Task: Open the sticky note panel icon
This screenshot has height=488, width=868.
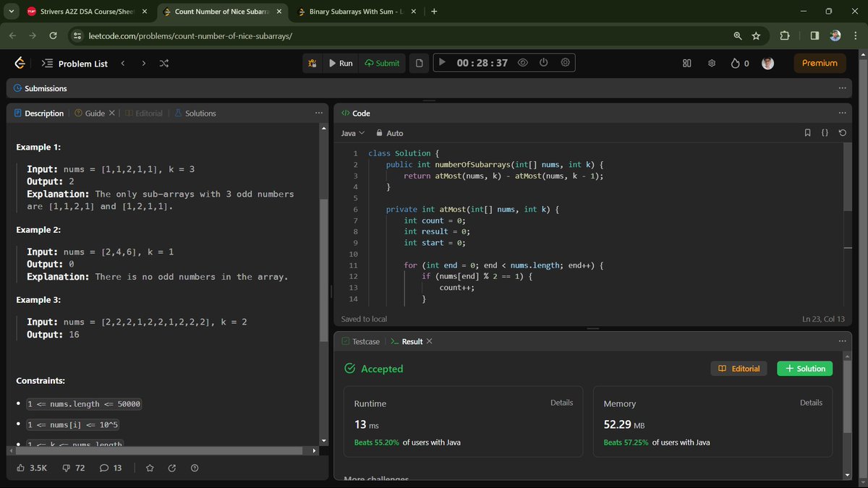Action: 419,63
